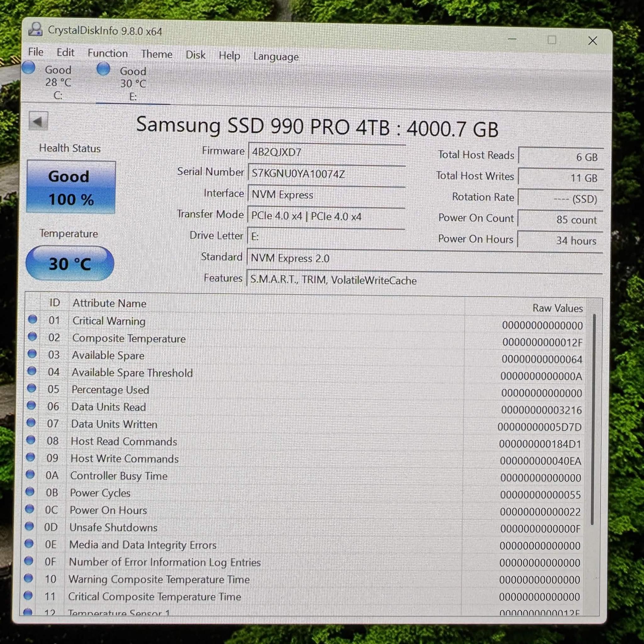The image size is (644, 644).
Task: Open the Language menu
Action: coord(276,56)
